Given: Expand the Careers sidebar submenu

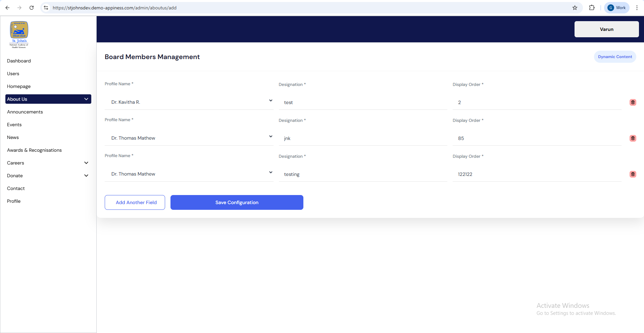Looking at the screenshot, I should point(86,163).
